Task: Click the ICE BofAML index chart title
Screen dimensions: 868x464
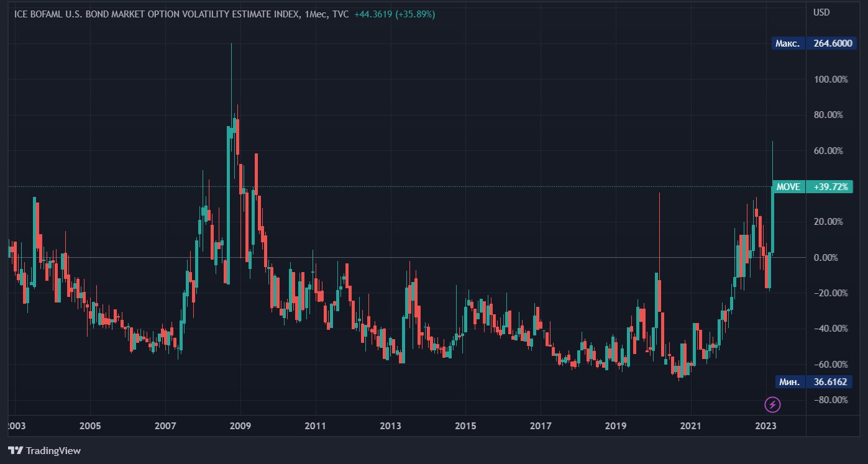Action: pos(155,14)
